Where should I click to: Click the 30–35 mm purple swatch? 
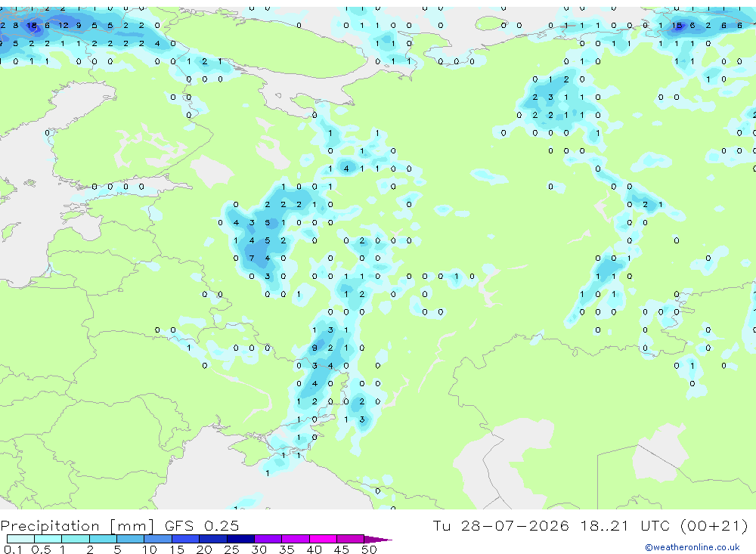(268, 539)
